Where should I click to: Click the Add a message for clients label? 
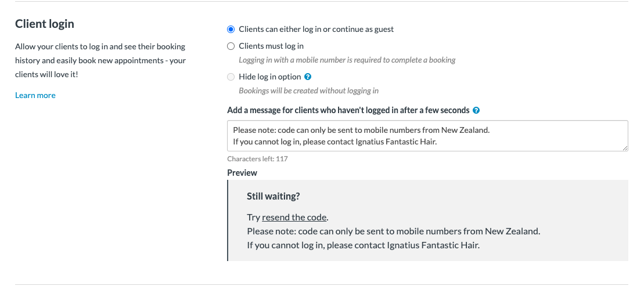pyautogui.click(x=348, y=110)
